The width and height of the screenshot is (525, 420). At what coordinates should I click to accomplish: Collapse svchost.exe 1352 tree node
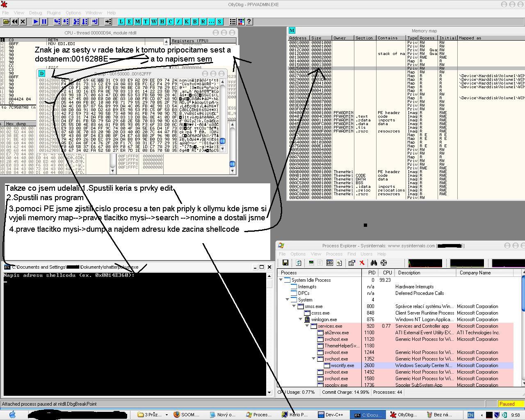tap(314, 359)
